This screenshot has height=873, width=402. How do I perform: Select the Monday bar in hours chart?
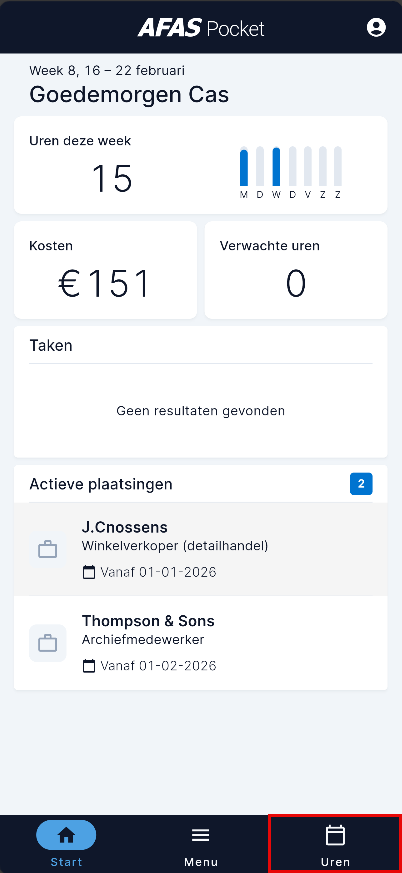pyautogui.click(x=243, y=166)
